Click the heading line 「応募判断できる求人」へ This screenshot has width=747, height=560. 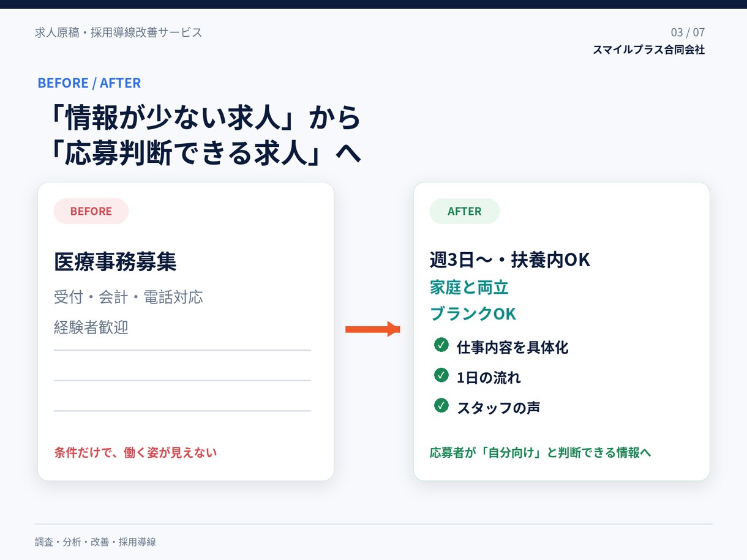[x=207, y=154]
